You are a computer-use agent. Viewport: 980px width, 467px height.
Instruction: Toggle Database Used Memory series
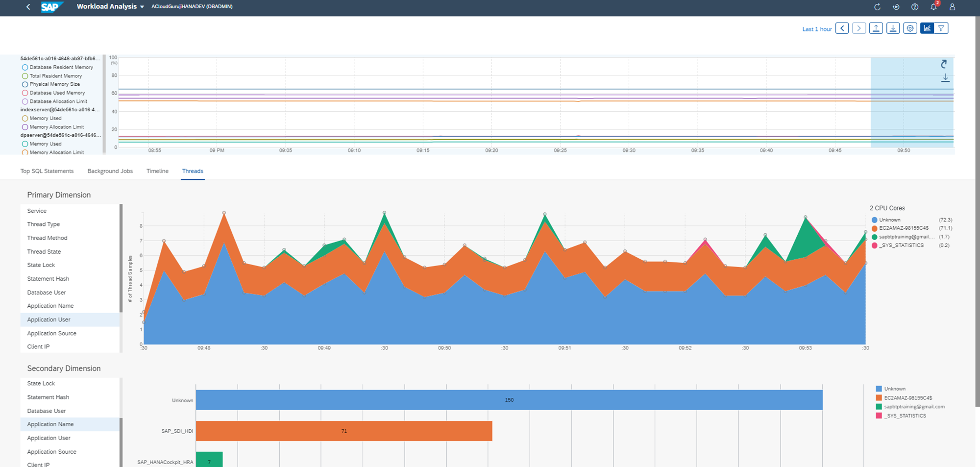tap(25, 93)
